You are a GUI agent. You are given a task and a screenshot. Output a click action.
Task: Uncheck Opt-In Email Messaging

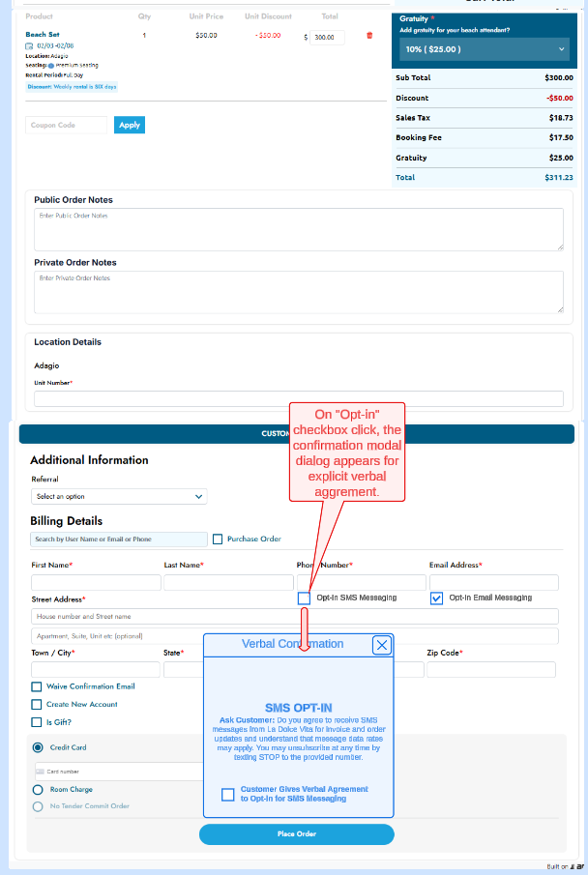[x=437, y=598]
